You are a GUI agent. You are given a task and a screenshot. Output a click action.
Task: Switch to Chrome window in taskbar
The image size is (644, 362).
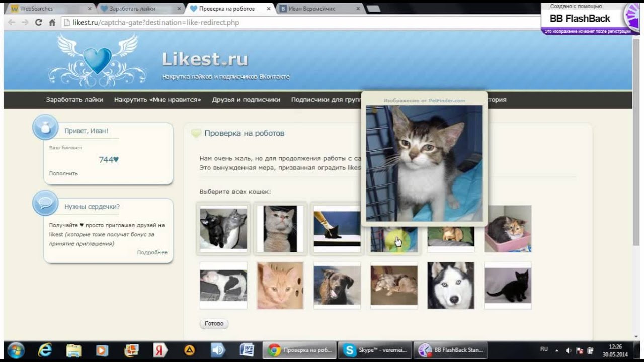click(x=300, y=350)
